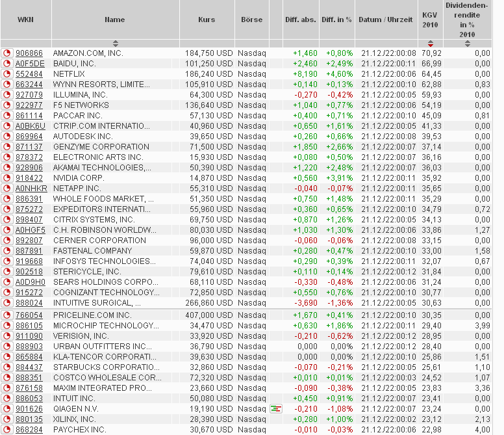Click WKN link 886053

[29, 399]
